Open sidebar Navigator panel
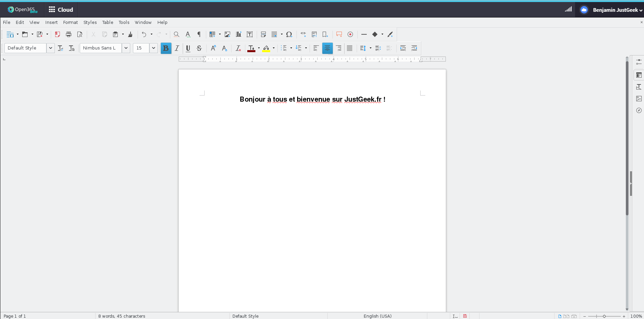Viewport: 644px width, 319px height. click(x=639, y=110)
